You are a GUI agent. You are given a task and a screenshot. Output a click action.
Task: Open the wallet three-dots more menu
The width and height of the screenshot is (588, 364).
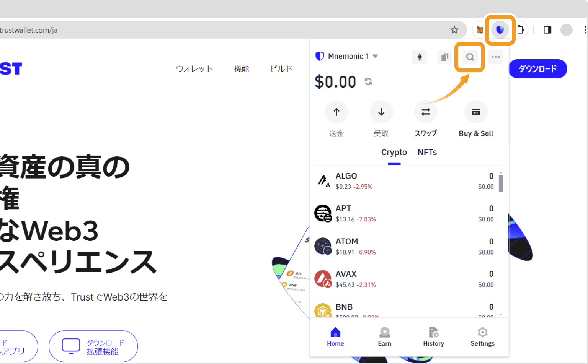pyautogui.click(x=495, y=57)
